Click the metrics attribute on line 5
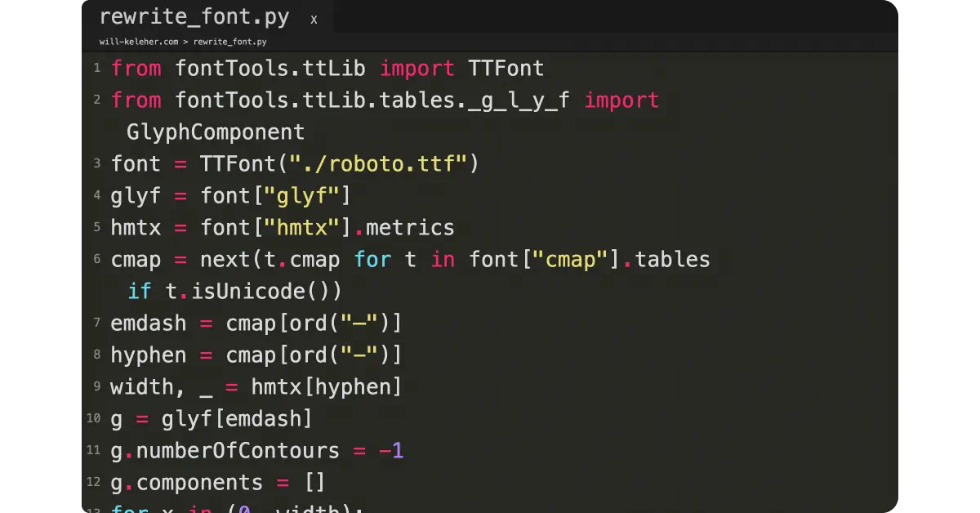The width and height of the screenshot is (980, 513). [408, 228]
